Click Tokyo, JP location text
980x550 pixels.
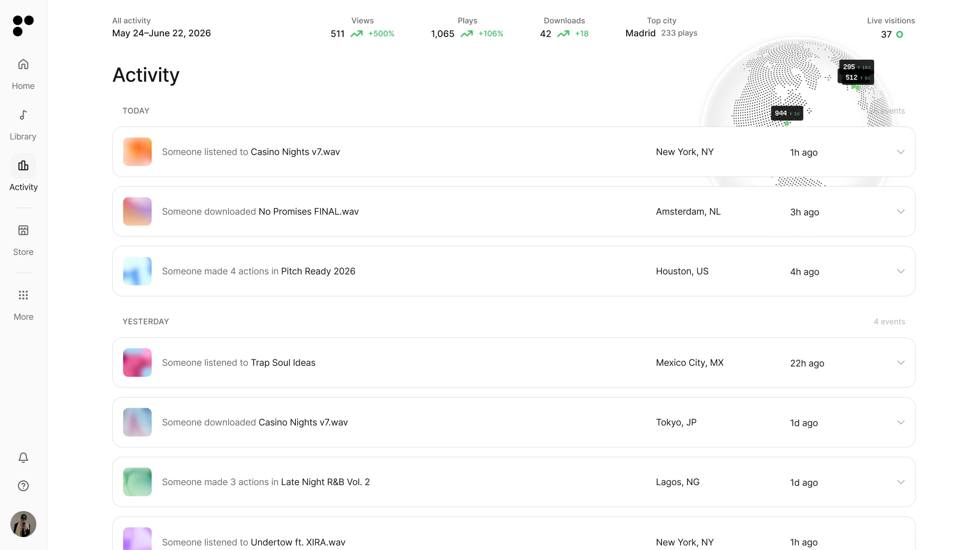pos(676,422)
